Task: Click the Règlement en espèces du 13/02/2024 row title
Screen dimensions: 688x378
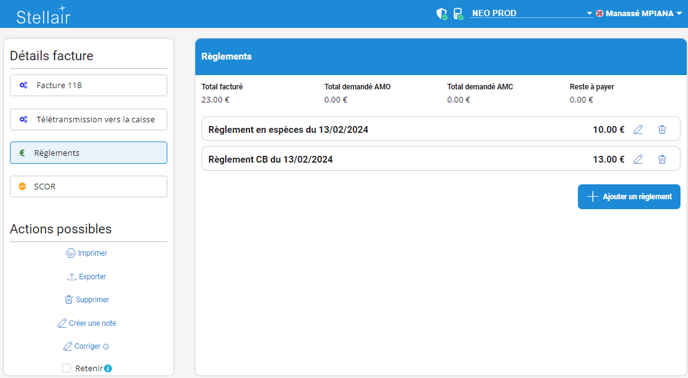Action: (288, 130)
